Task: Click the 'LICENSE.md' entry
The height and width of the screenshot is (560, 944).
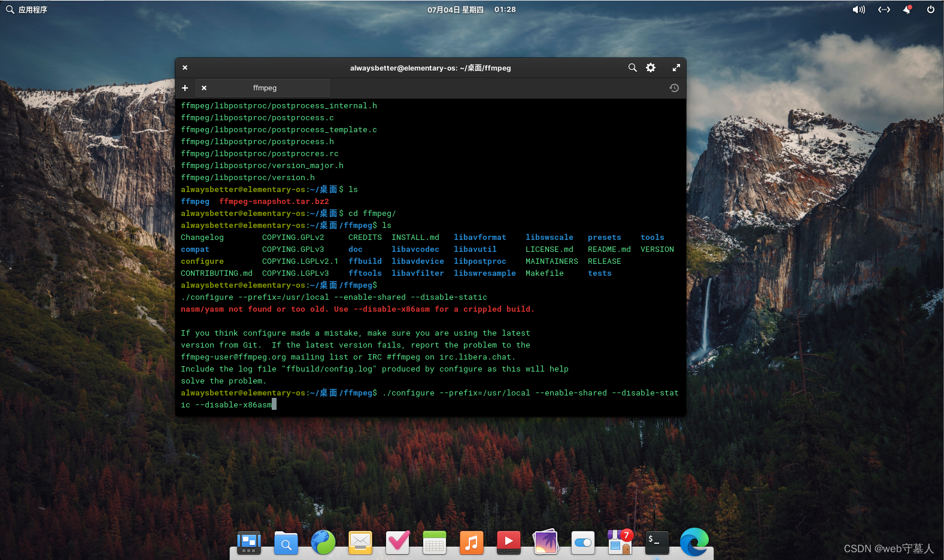Action: tap(550, 249)
